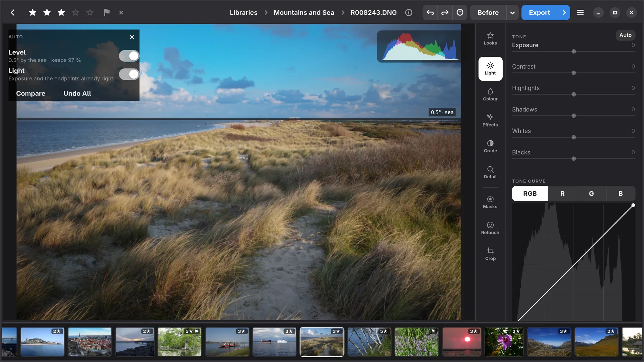Open the Colour panel
This screenshot has height=362, width=644.
click(490, 95)
